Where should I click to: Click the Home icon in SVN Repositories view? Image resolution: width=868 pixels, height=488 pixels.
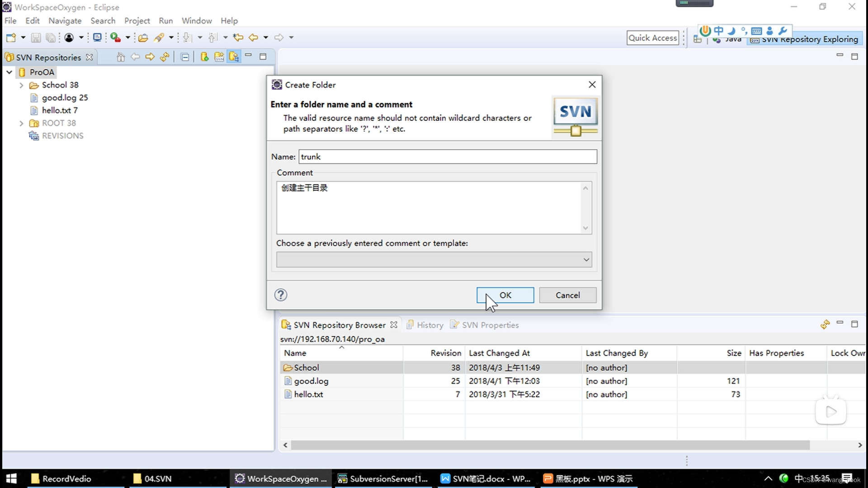121,57
